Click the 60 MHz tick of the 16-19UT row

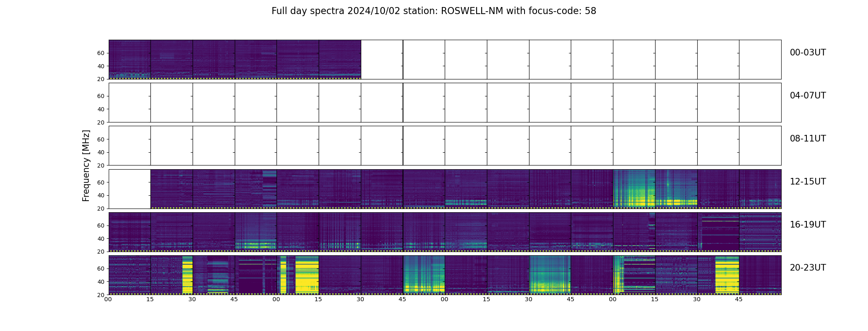101,225
